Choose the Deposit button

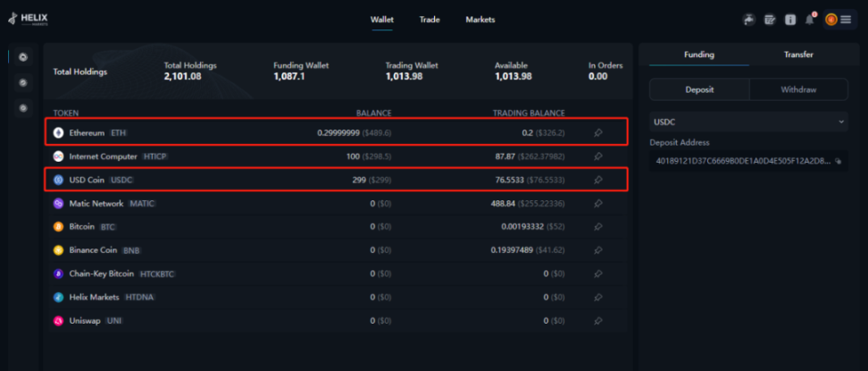699,89
